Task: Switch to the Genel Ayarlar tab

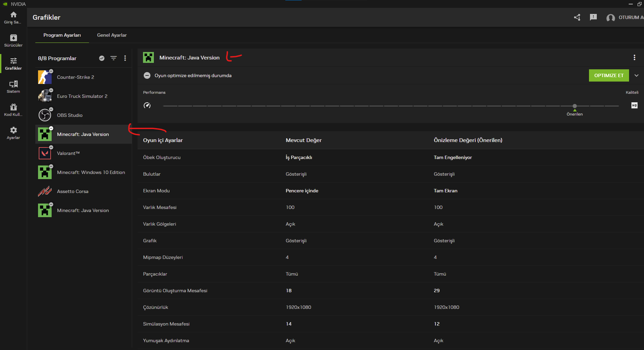Action: click(112, 35)
